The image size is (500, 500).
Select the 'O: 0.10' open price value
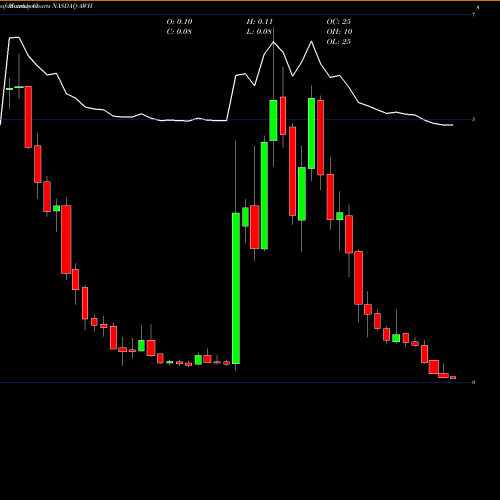179,22
